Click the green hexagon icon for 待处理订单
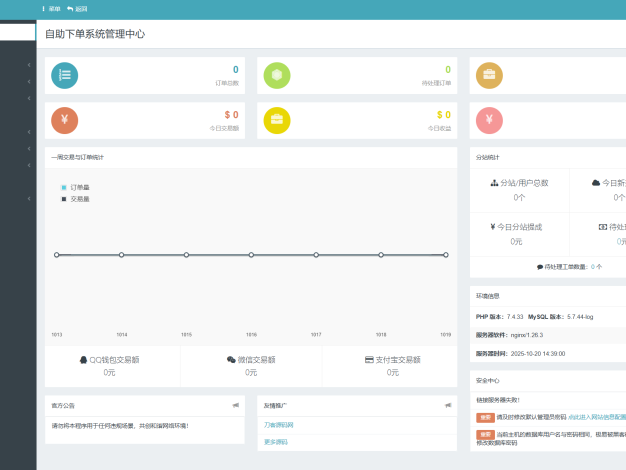Image resolution: width=626 pixels, height=470 pixels. [x=277, y=75]
